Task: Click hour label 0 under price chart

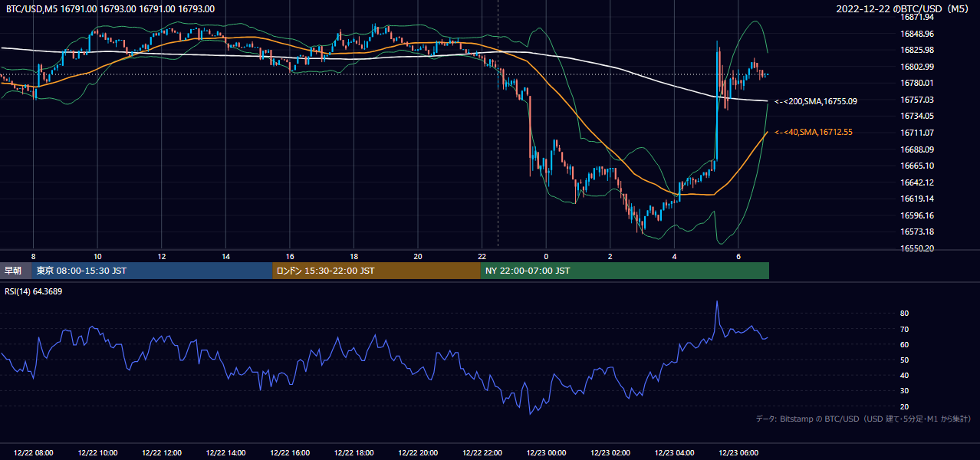Action: pyautogui.click(x=546, y=256)
